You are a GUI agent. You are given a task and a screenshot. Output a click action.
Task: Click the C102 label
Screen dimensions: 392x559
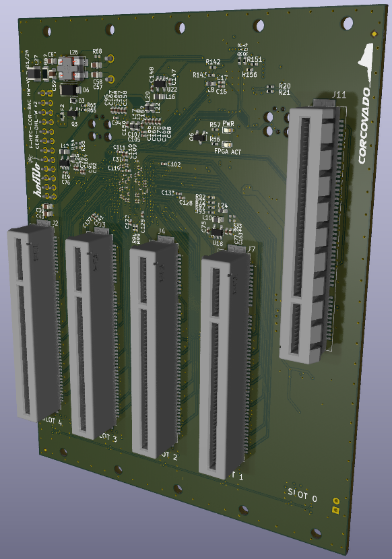(174, 164)
